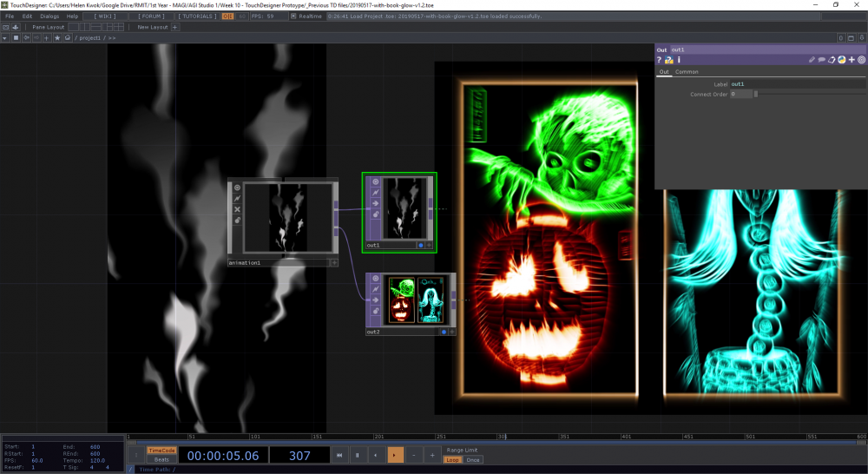Click the pencil edit icon in parameters
The width and height of the screenshot is (868, 474).
coord(812,60)
